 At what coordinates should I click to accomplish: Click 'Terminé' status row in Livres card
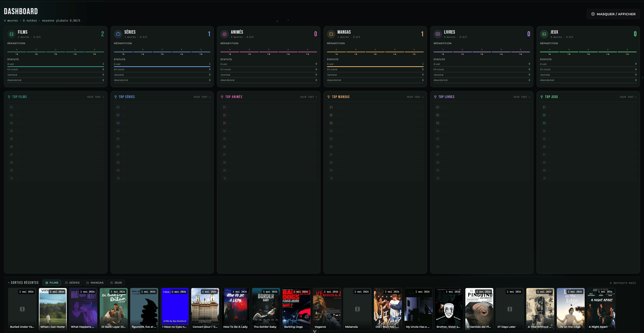(x=482, y=75)
